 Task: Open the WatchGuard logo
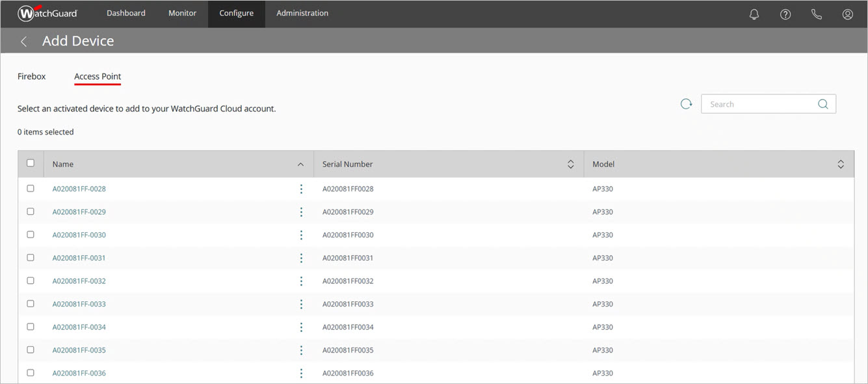47,13
